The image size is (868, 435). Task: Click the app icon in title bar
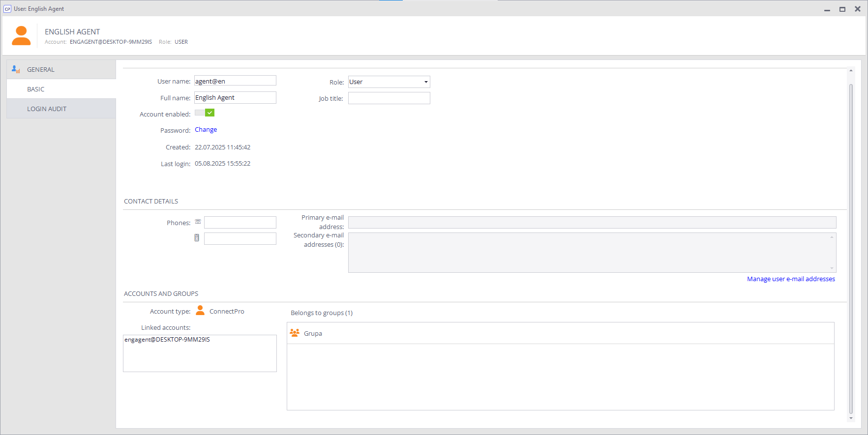click(x=7, y=9)
